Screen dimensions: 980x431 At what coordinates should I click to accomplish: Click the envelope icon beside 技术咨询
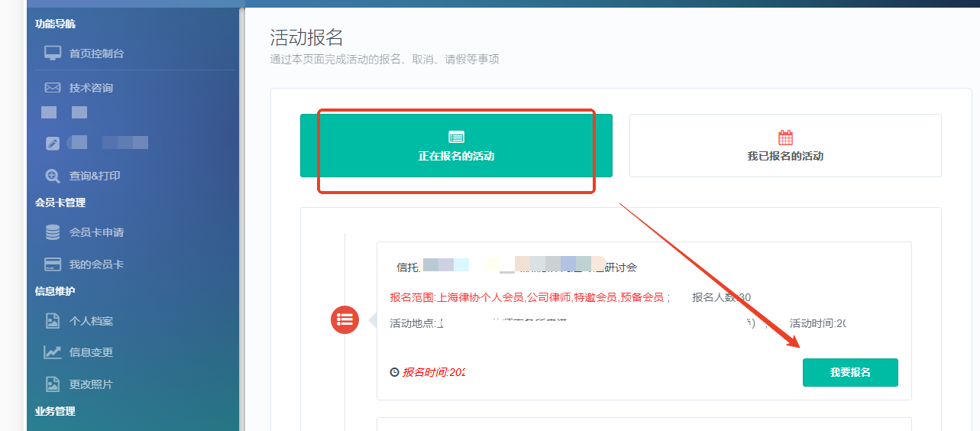[53, 88]
